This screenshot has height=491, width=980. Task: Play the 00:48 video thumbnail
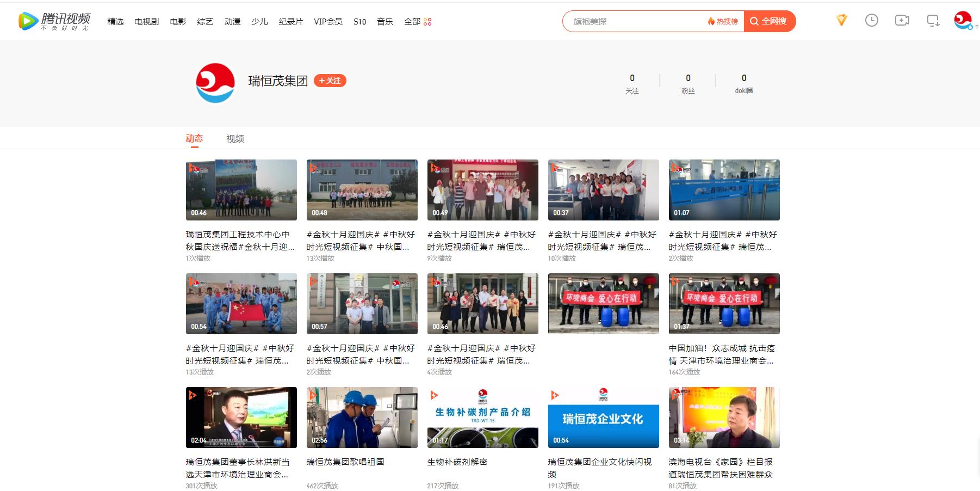(x=362, y=190)
